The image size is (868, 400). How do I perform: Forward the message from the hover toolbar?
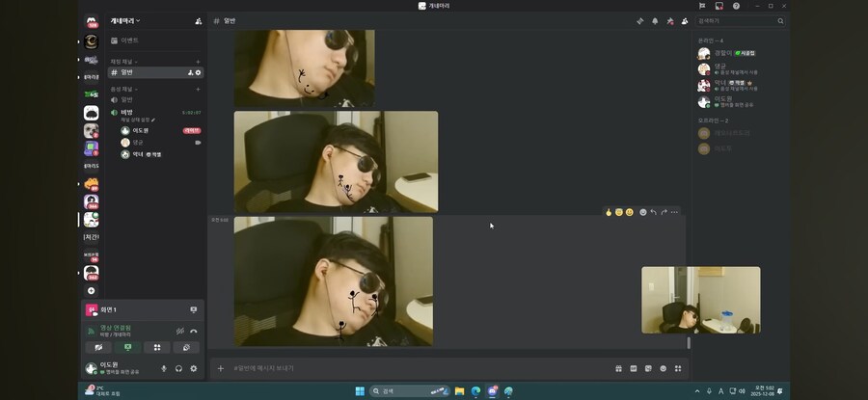664,212
